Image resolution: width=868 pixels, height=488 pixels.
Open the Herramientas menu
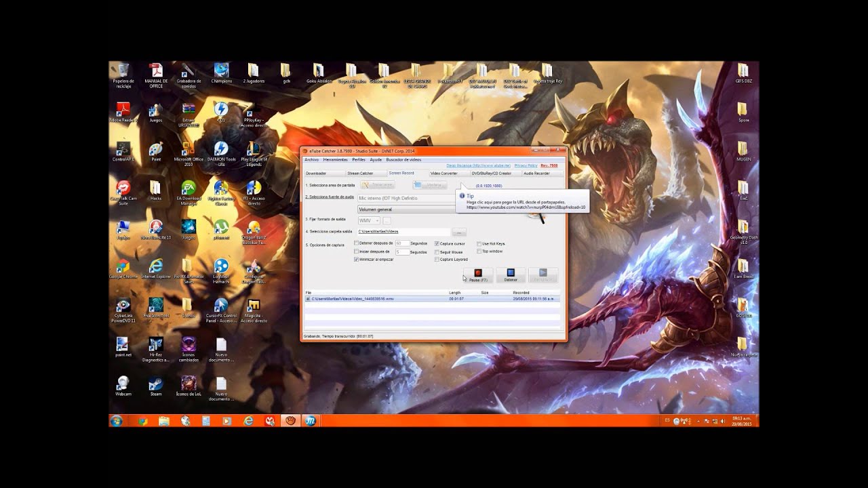pyautogui.click(x=336, y=159)
